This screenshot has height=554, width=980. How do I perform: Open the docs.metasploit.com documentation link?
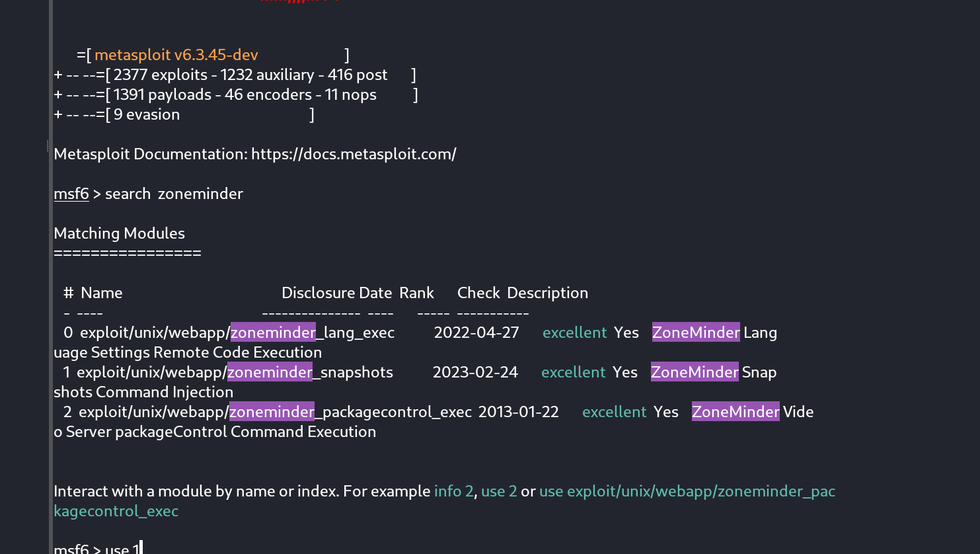tap(354, 154)
